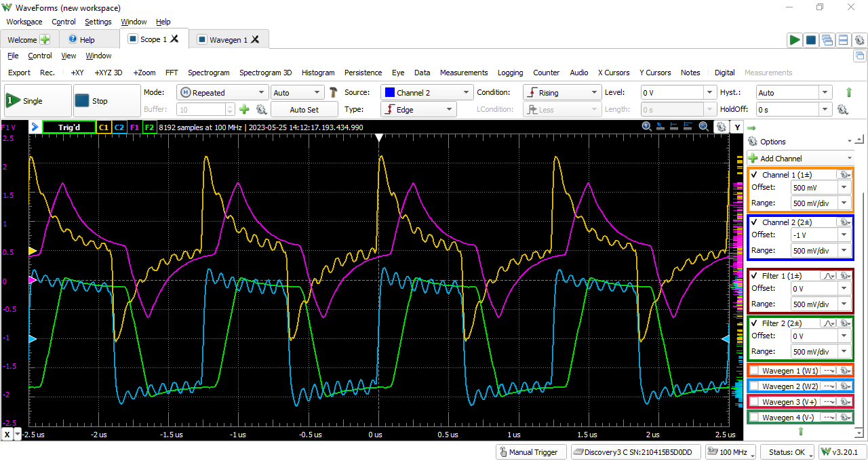Enable Wavegen 1 (W1) checkbox
Screen dimensions: 868x461
pyautogui.click(x=754, y=371)
